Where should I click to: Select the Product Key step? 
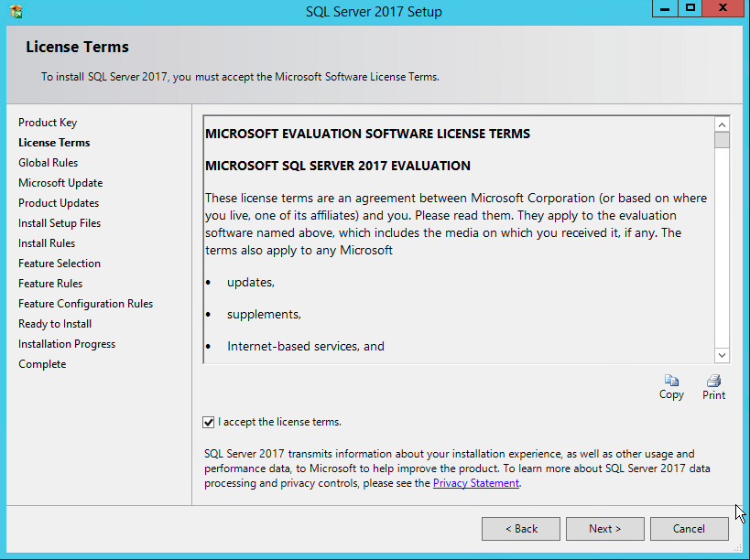coord(48,123)
